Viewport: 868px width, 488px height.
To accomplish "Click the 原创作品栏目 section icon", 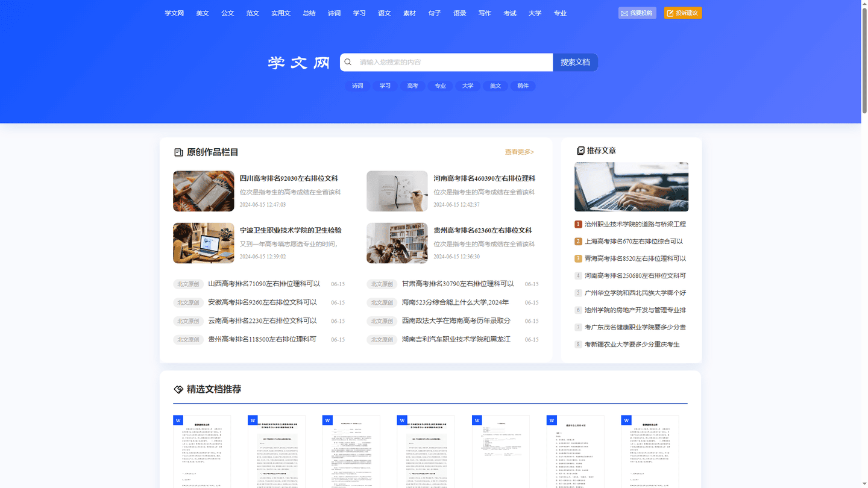I will (x=178, y=152).
